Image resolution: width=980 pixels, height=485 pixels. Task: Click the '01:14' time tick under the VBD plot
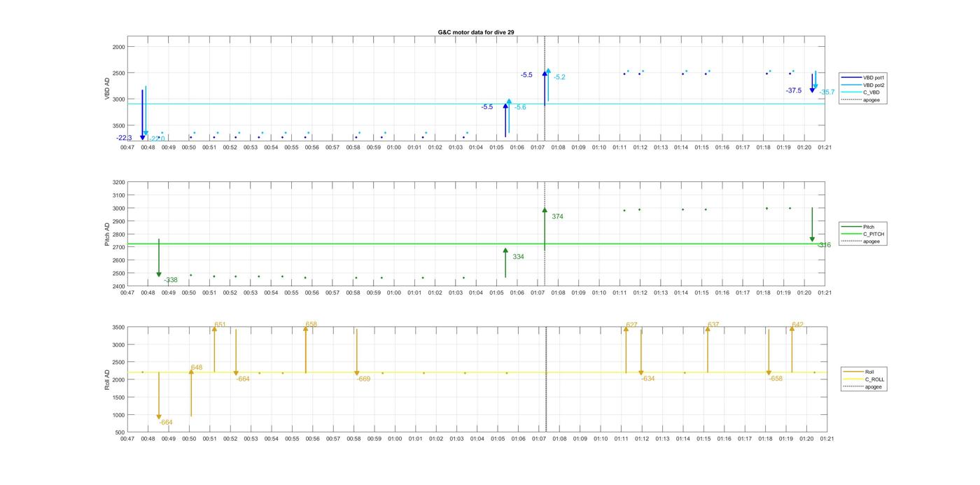pos(681,148)
